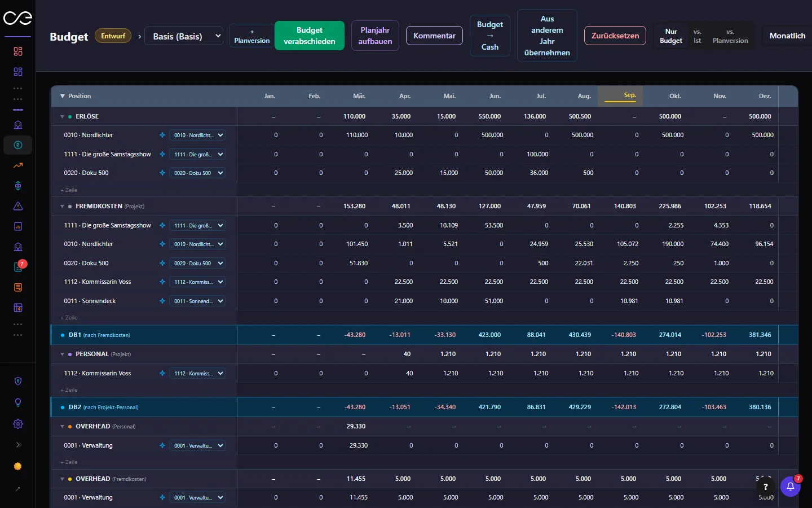
Task: Collapse the PERSONAL (Projekt) section
Action: point(63,354)
